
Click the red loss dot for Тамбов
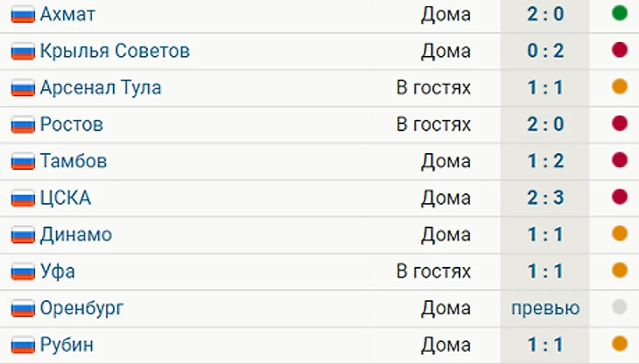pos(620,159)
